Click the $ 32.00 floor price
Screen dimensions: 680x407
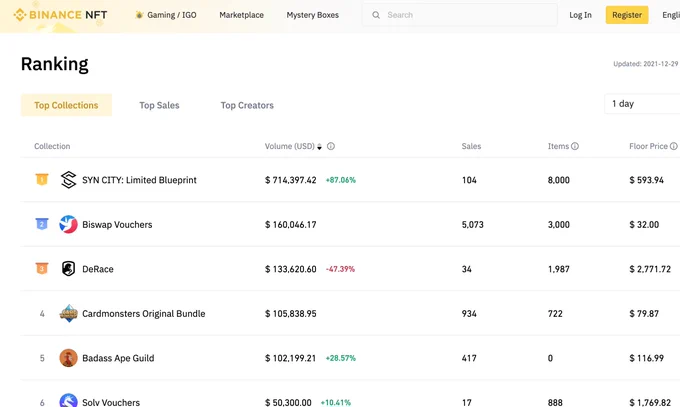(x=644, y=224)
